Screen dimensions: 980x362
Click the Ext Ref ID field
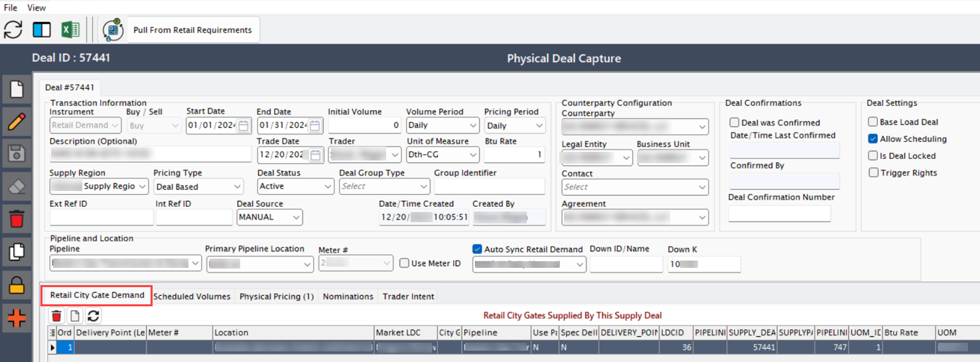102,217
